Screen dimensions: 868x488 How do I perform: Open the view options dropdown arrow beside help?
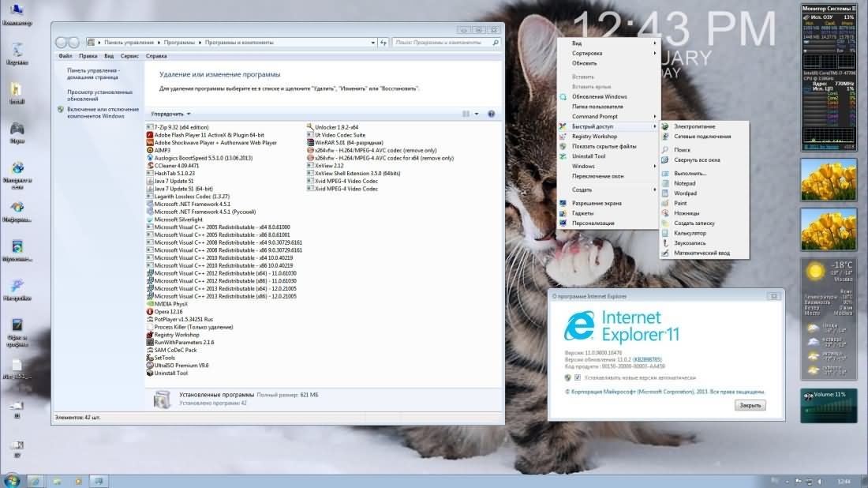(x=477, y=114)
